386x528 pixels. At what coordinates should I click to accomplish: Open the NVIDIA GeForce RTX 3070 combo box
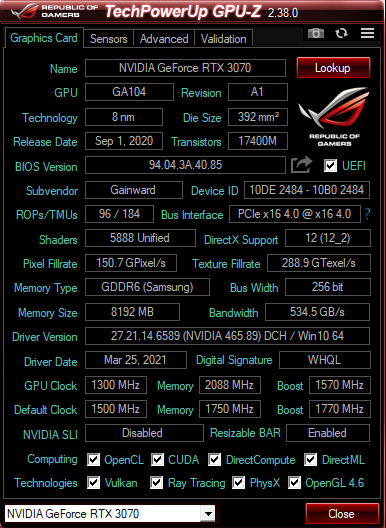tap(110, 514)
